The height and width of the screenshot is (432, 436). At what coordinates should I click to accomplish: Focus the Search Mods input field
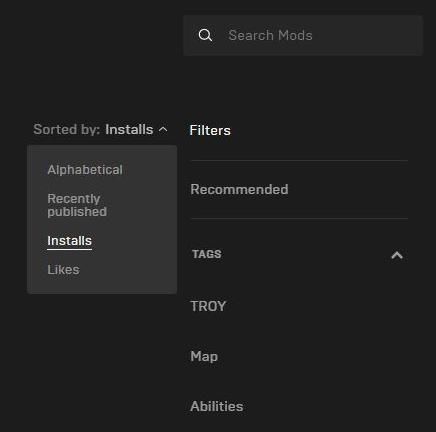(x=303, y=35)
